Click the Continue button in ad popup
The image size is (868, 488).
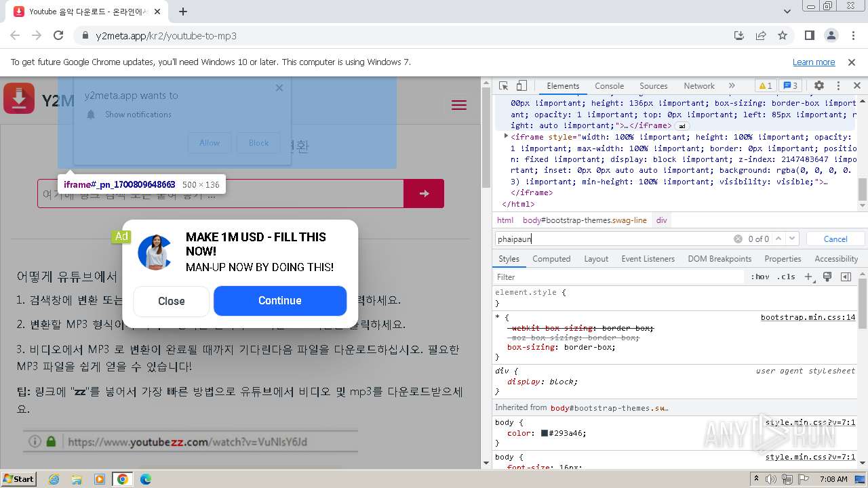tap(280, 301)
